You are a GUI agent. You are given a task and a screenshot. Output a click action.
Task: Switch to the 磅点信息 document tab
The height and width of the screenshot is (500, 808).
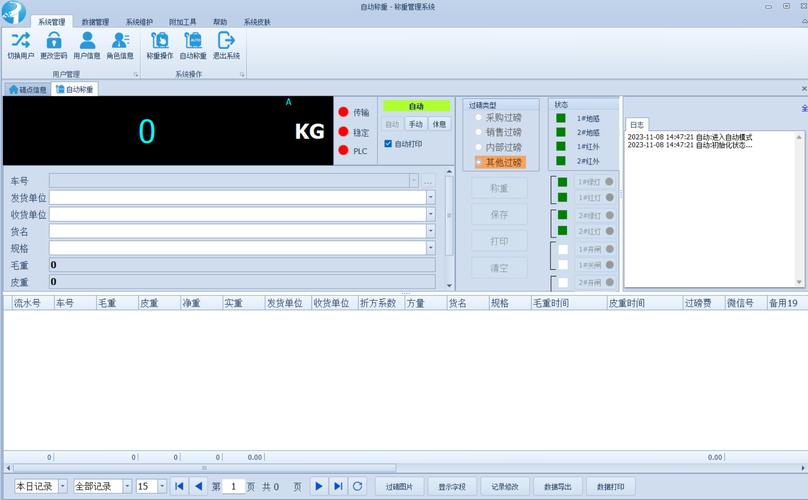point(27,89)
